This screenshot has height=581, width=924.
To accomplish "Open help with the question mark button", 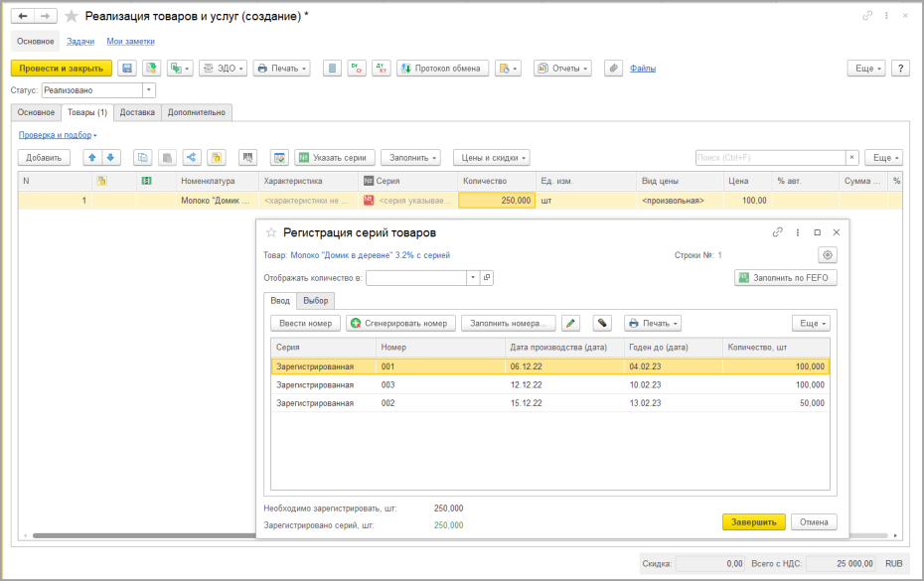I will coord(900,69).
